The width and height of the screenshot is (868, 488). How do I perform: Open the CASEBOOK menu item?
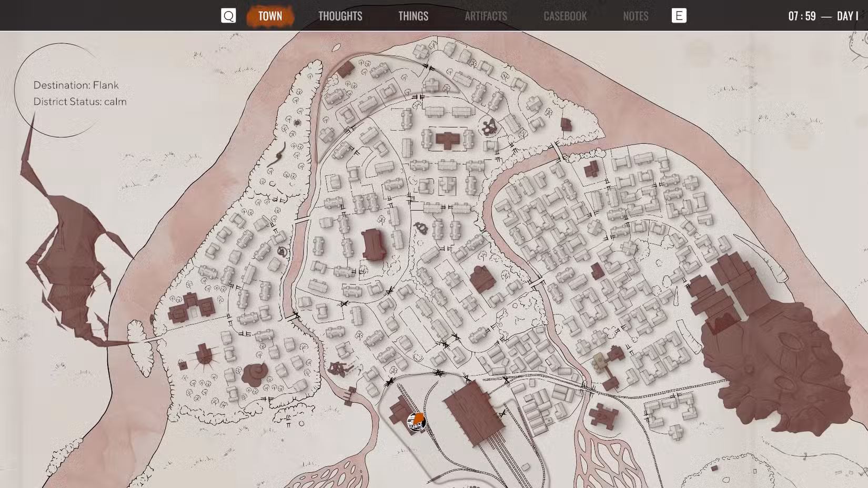[564, 16]
